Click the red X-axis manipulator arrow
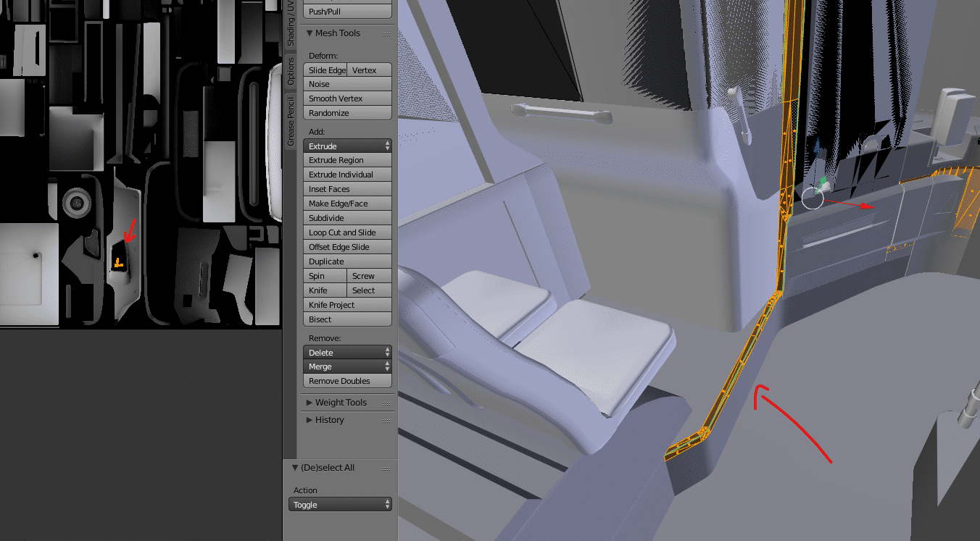This screenshot has height=541, width=980. [x=868, y=206]
